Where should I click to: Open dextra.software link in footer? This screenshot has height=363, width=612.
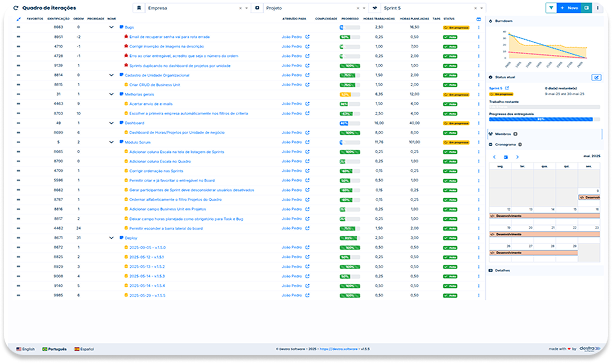click(338, 349)
